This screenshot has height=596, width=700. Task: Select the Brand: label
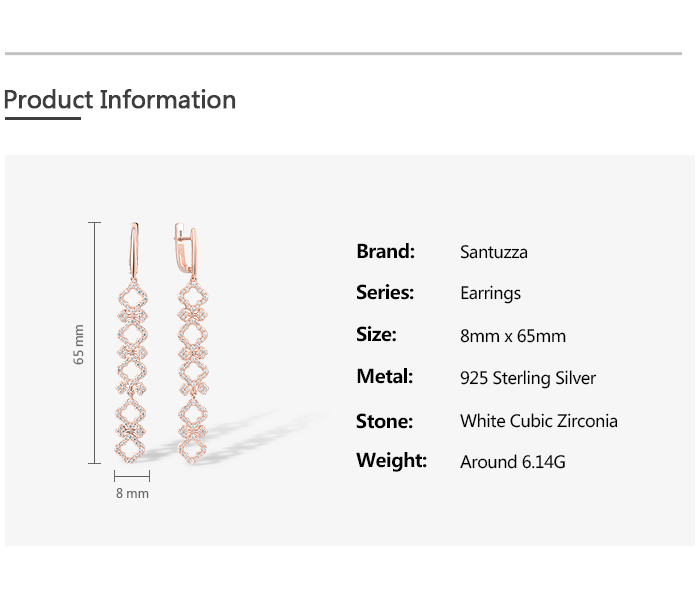tap(385, 251)
